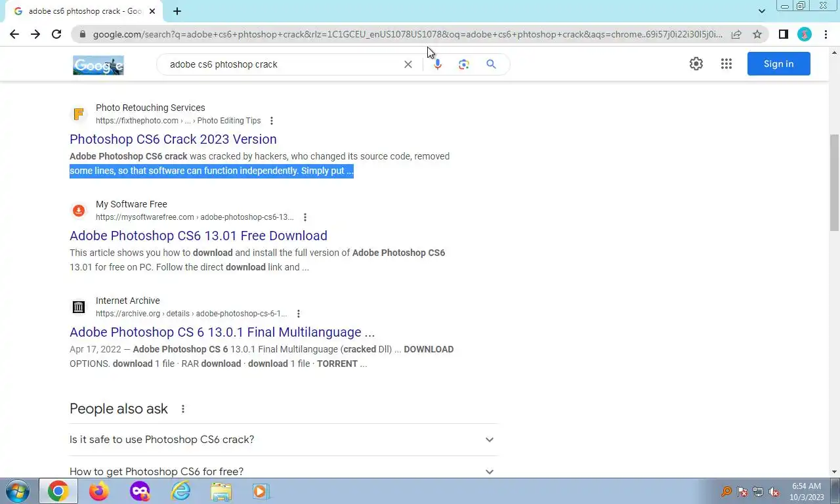This screenshot has width=840, height=504.
Task: Open the Google apps grid
Action: click(x=726, y=64)
